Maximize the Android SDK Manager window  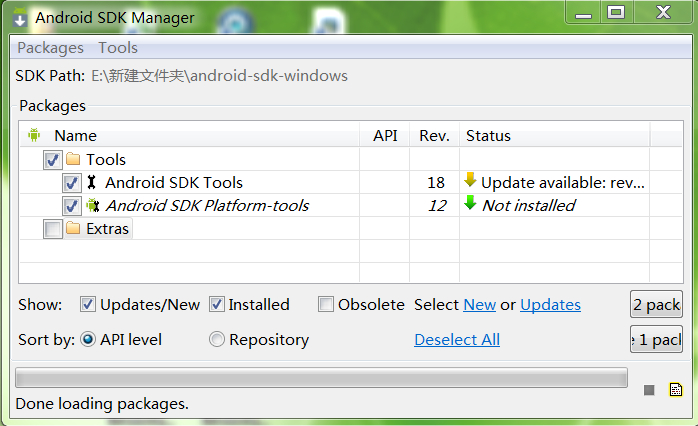[617, 12]
